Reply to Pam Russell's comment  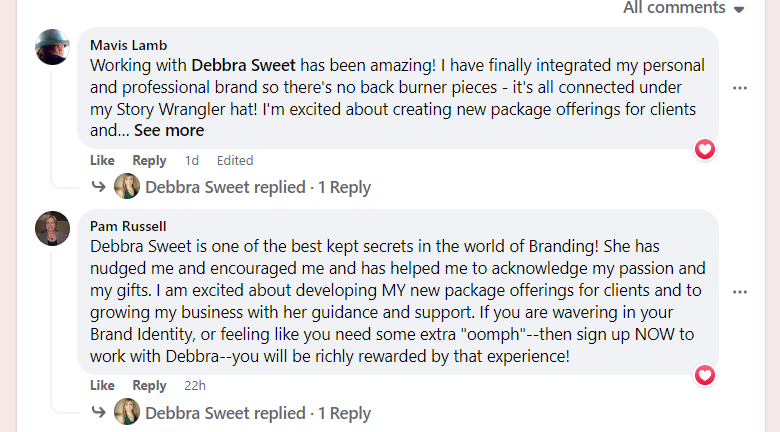pyautogui.click(x=149, y=385)
